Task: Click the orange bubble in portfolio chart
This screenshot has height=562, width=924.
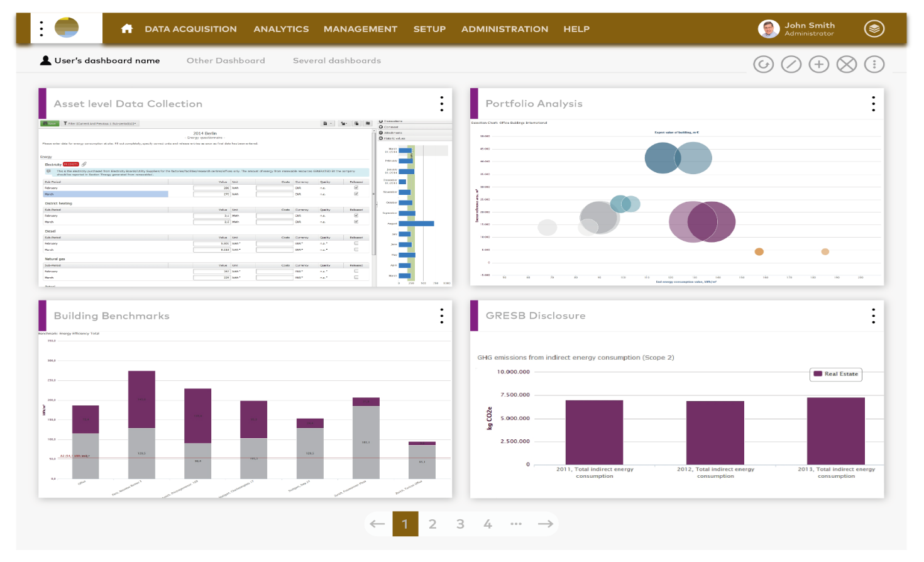Action: (x=759, y=251)
